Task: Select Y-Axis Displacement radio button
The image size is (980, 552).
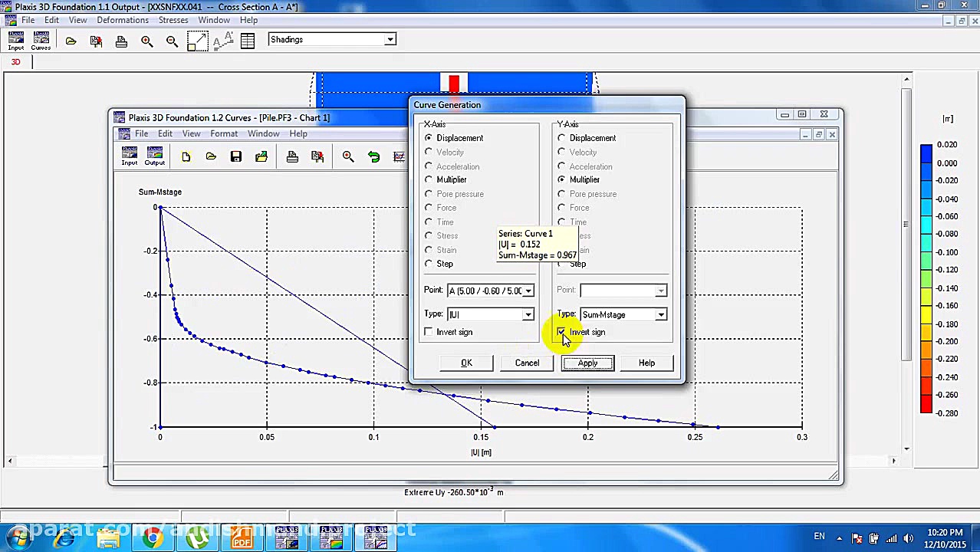Action: coord(562,138)
